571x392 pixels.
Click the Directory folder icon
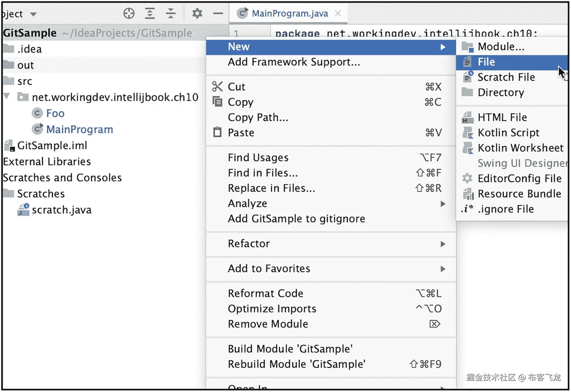pyautogui.click(x=467, y=92)
